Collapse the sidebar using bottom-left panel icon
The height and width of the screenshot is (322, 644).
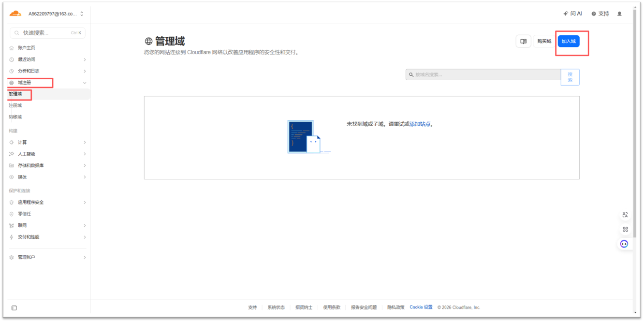pos(14,307)
